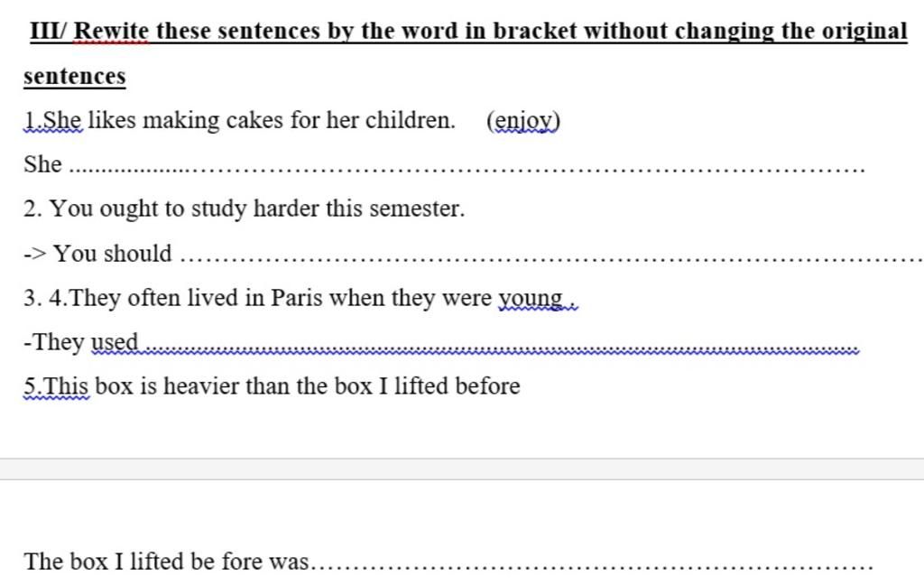Click the arrow "->" before "You should"

point(35,255)
